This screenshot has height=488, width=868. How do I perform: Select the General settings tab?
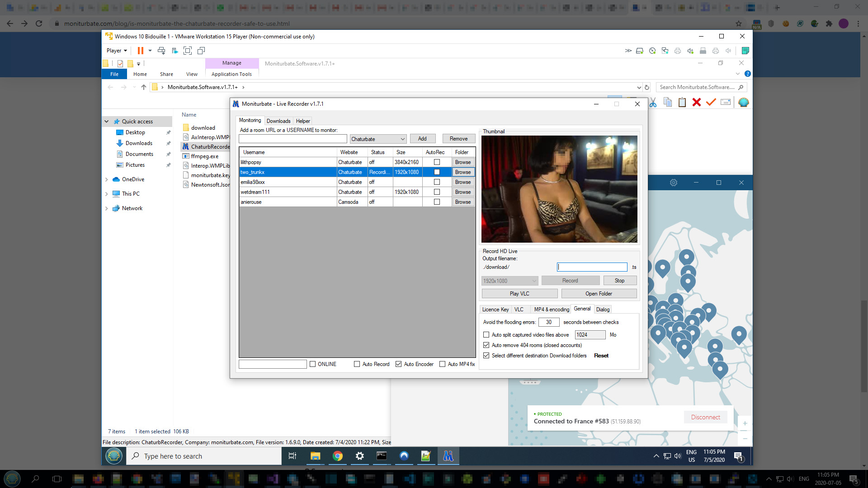coord(582,309)
